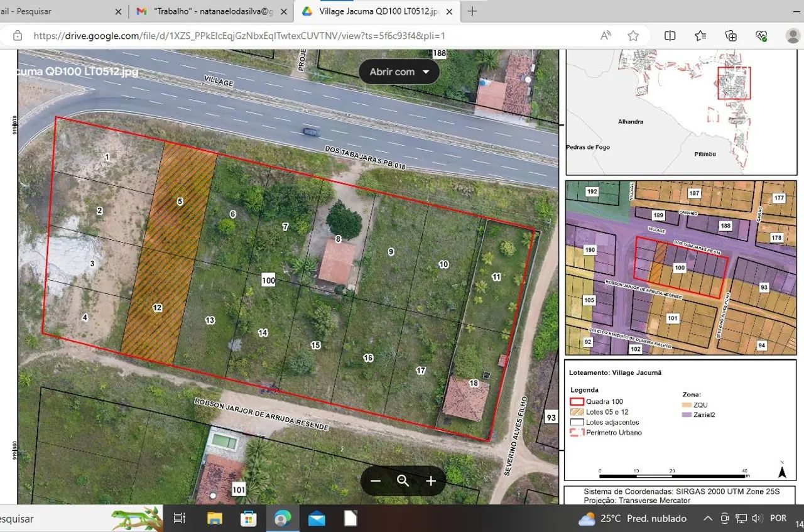Click the 'Lotes adjacentes' legend entry

click(x=604, y=422)
